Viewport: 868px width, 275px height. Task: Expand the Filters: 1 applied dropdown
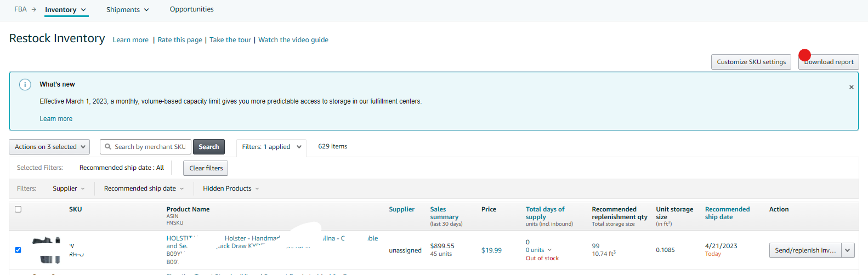pos(272,147)
